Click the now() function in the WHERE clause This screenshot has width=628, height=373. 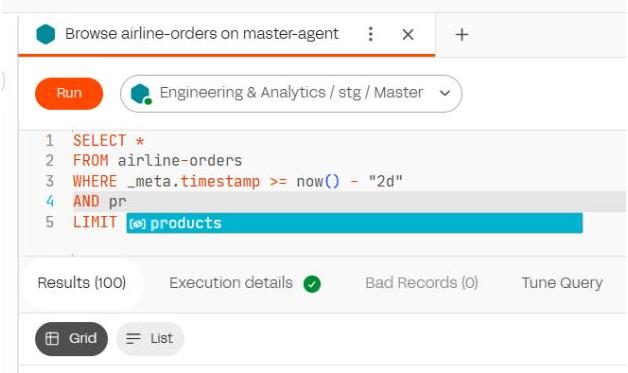tap(318, 181)
